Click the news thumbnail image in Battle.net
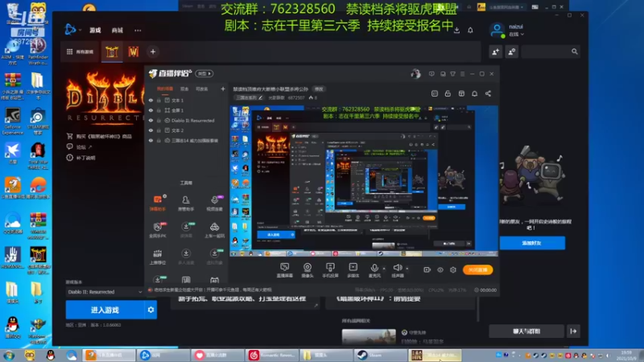This screenshot has height=362, width=644. 369,336
